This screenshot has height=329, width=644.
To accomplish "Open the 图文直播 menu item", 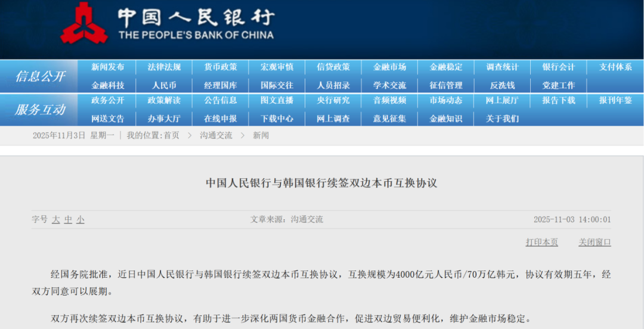I will point(277,100).
